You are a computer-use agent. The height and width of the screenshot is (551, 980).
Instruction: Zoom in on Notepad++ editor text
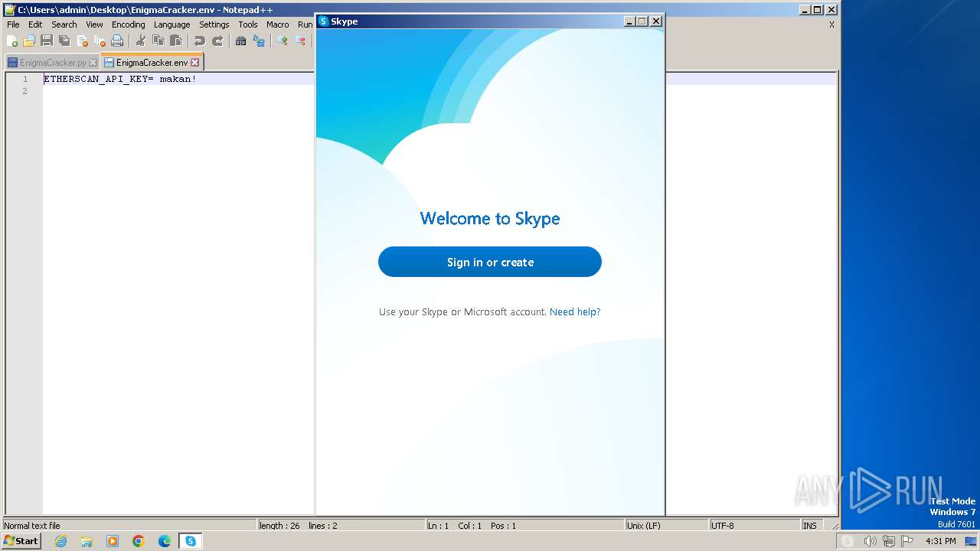pos(282,41)
